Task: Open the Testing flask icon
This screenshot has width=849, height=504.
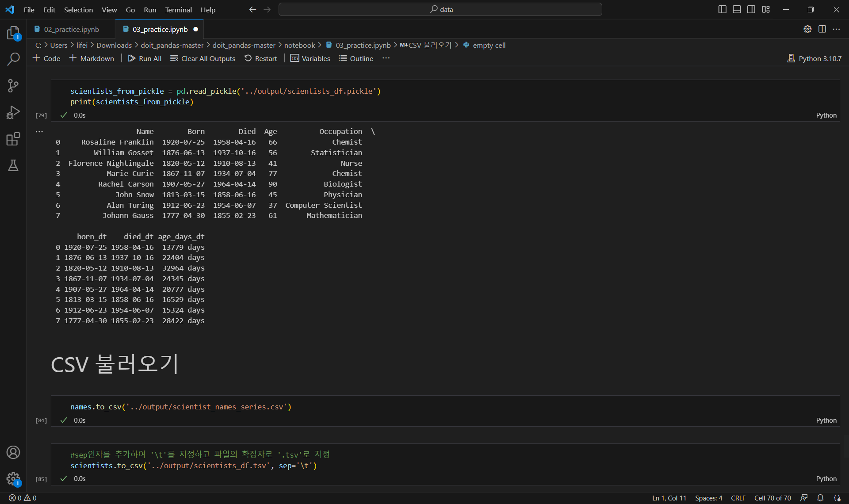Action: point(13,165)
